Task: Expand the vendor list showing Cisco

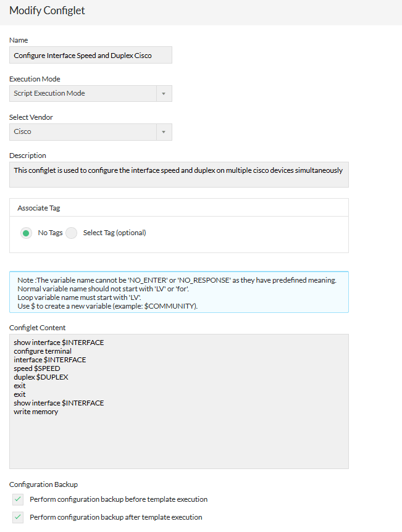Action: [165, 131]
